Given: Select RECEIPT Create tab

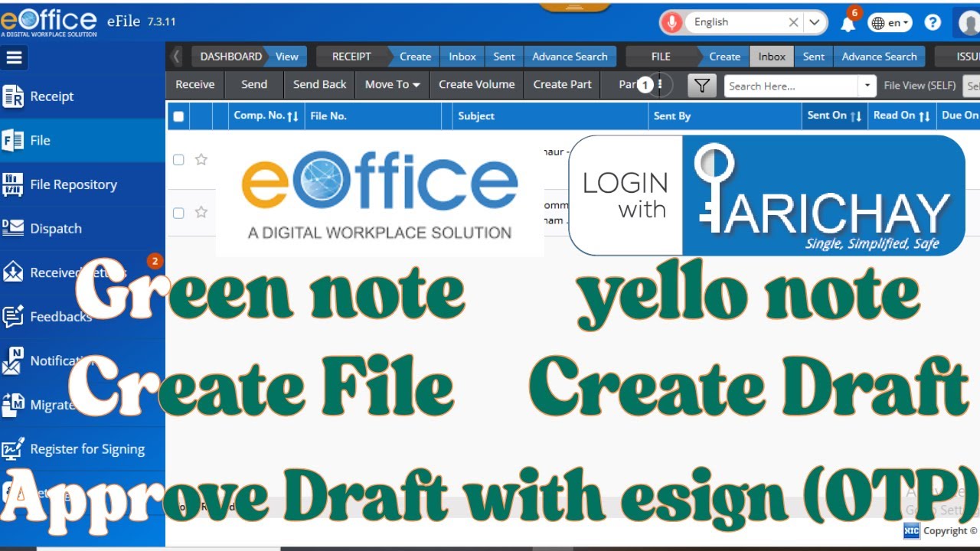Looking at the screenshot, I should point(415,57).
